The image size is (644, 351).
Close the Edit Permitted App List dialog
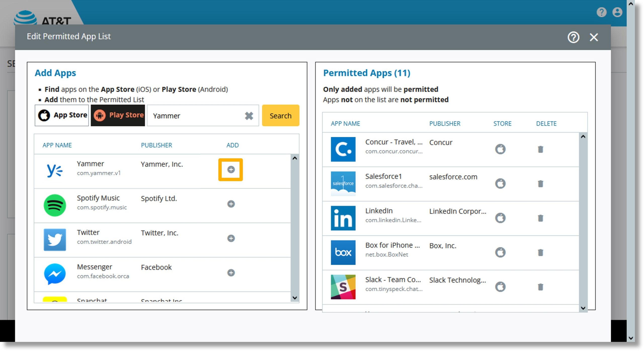(x=594, y=37)
